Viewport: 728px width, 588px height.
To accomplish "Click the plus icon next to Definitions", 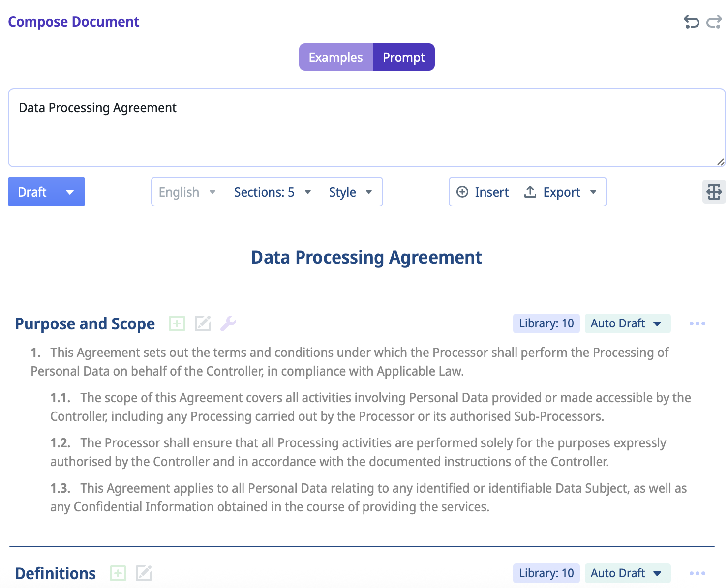I will click(x=118, y=573).
